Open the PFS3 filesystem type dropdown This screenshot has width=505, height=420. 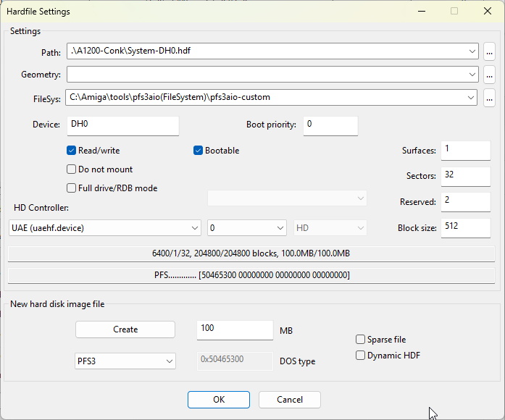tap(169, 361)
